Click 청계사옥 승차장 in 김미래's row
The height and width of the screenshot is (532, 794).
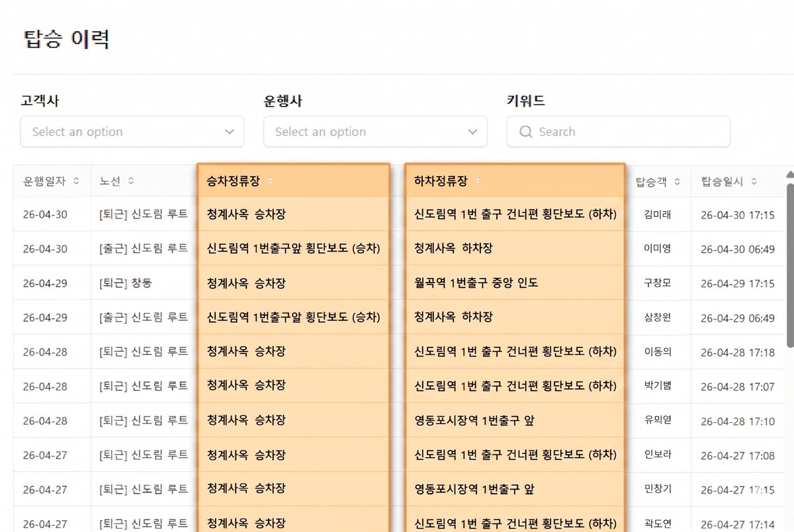pos(246,214)
